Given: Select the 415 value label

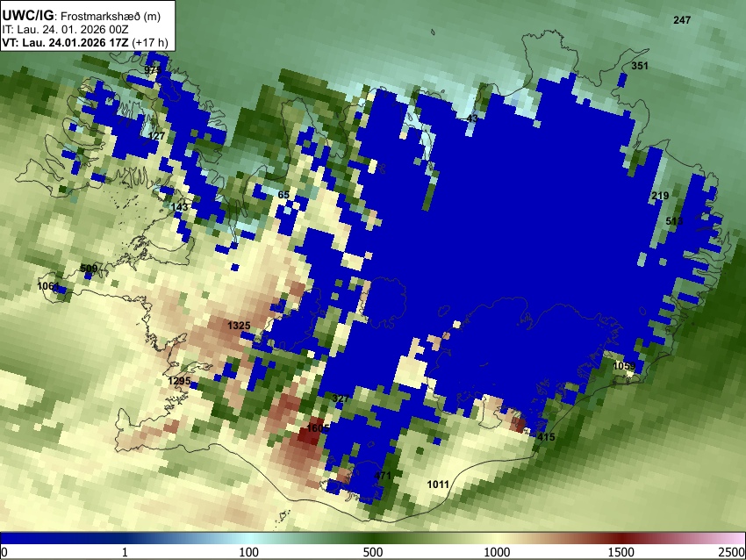Looking at the screenshot, I should tap(546, 437).
